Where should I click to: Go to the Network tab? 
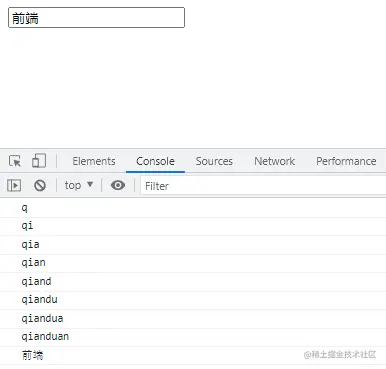[x=275, y=161]
